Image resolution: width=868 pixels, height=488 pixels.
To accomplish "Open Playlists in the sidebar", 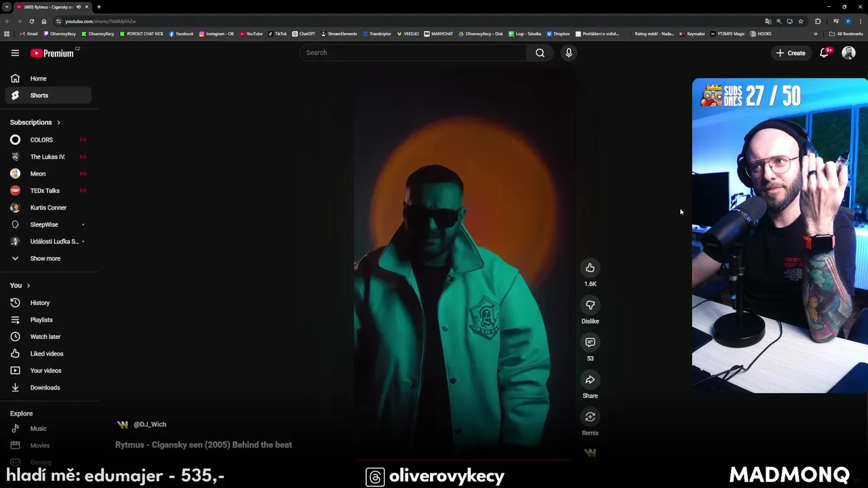I will click(x=48, y=320).
